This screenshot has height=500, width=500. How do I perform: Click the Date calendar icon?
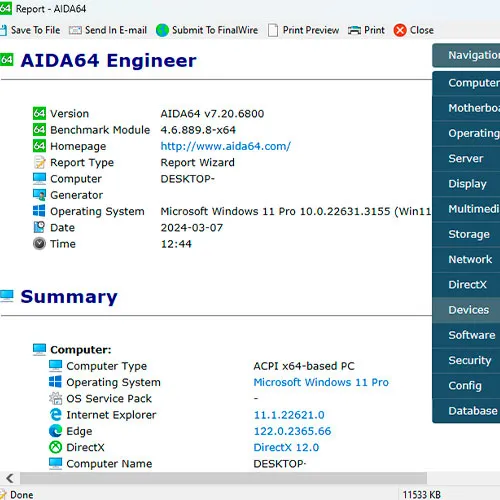[39, 227]
